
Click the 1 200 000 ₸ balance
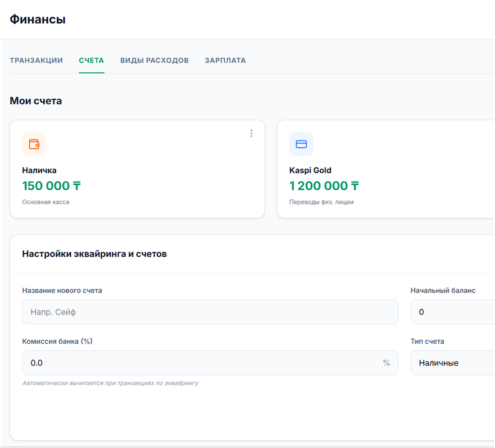click(x=324, y=186)
